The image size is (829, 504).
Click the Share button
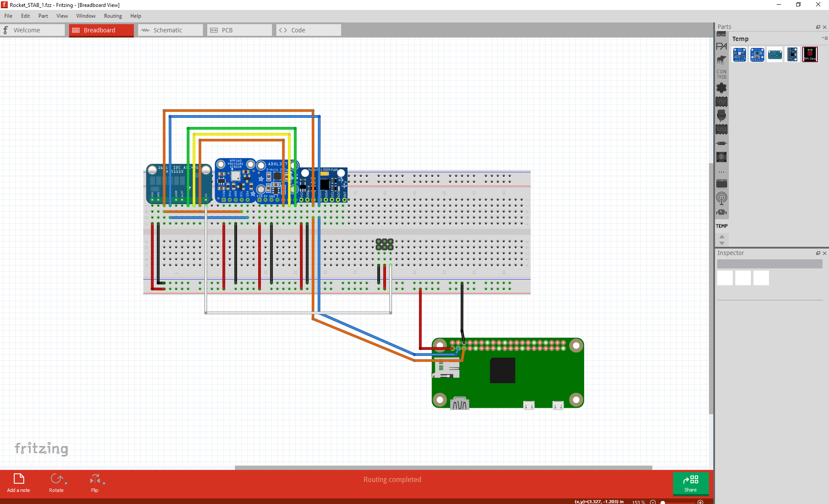[690, 484]
